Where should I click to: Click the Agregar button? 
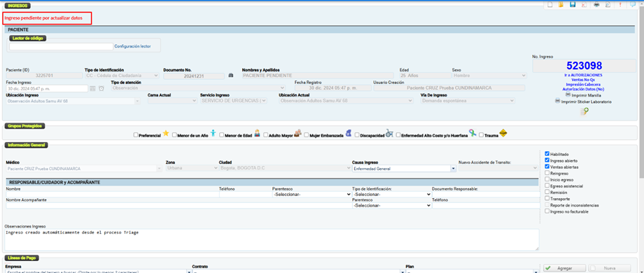[565, 269]
